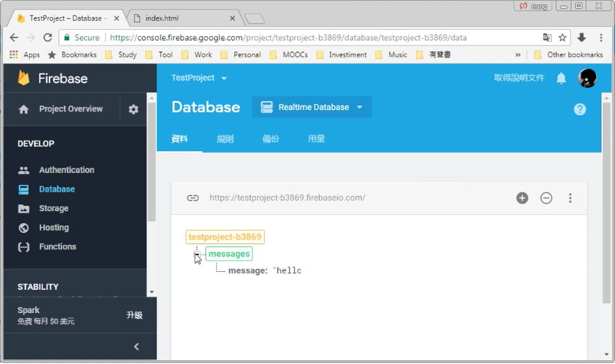Click the message key label

click(x=248, y=270)
